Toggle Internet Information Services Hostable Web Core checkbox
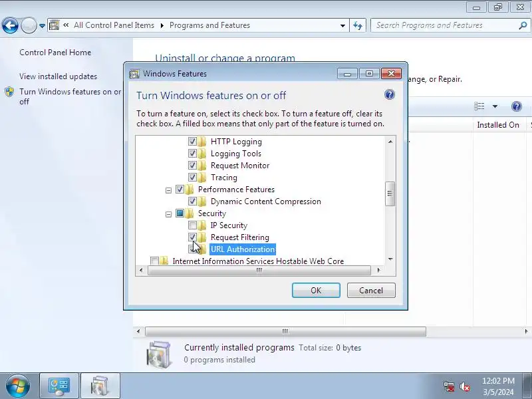 (154, 261)
